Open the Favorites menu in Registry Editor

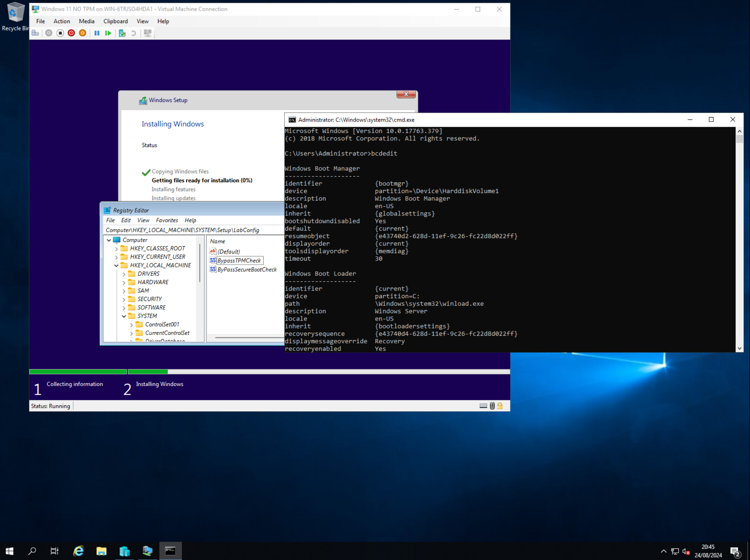(167, 220)
